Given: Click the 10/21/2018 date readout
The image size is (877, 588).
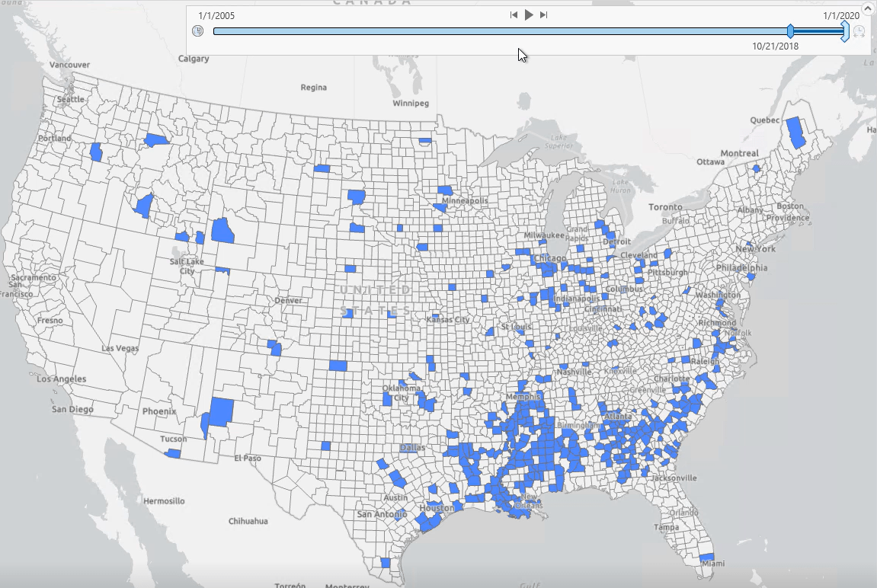Looking at the screenshot, I should point(775,46).
